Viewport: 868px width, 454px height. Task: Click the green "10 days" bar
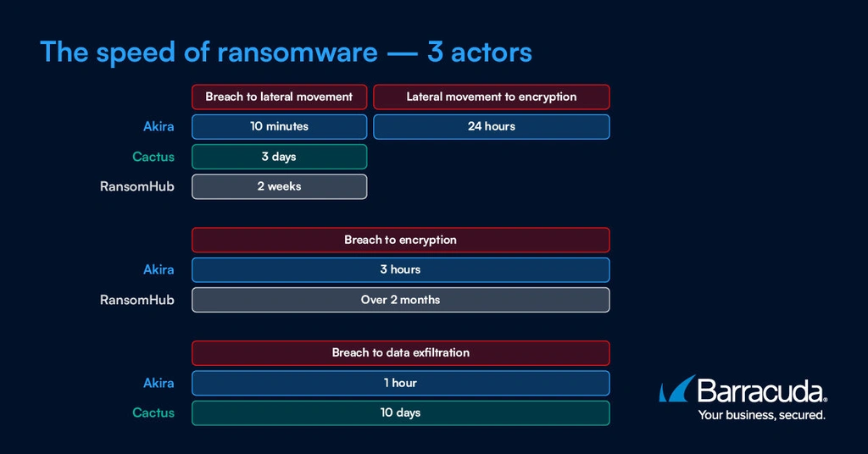(400, 412)
